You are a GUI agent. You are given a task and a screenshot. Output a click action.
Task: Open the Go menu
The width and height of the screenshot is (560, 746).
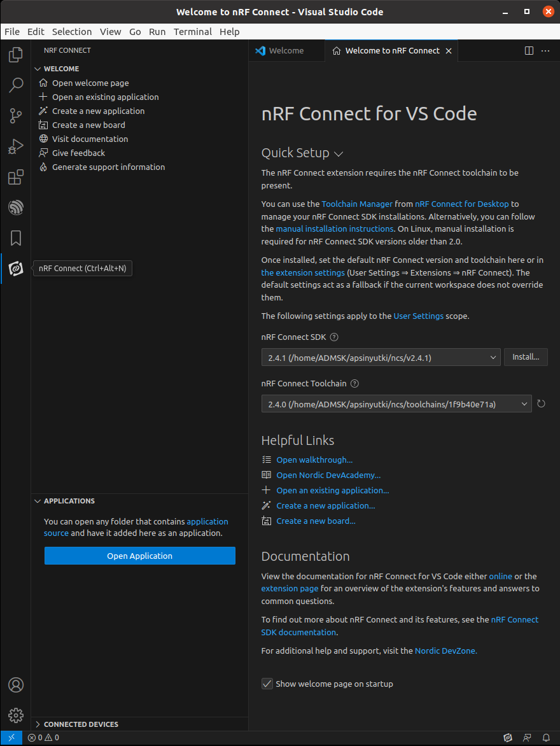click(x=135, y=31)
